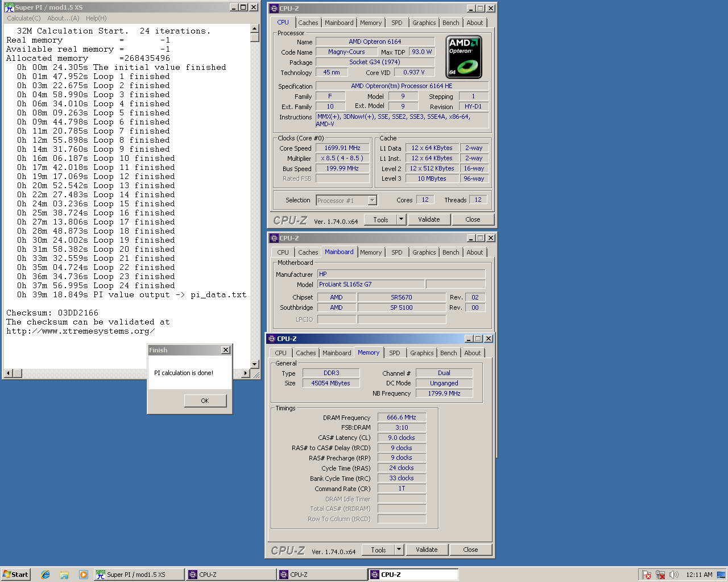The width and height of the screenshot is (728, 582).
Task: Click the network disconnected tray icon
Action: 660,575
